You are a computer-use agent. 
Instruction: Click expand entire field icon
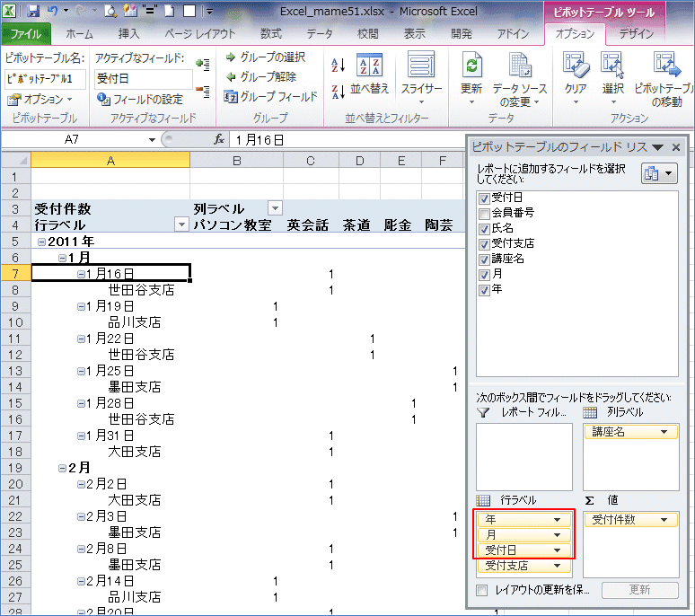(x=203, y=65)
